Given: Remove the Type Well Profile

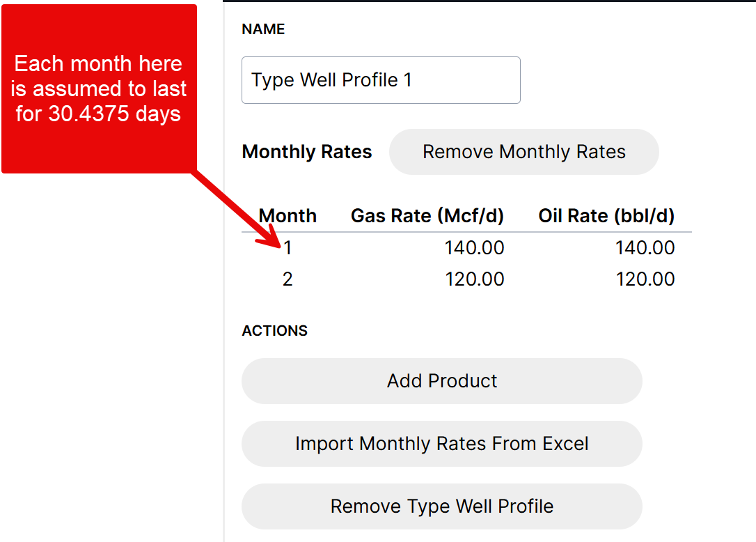Looking at the screenshot, I should pyautogui.click(x=441, y=506).
